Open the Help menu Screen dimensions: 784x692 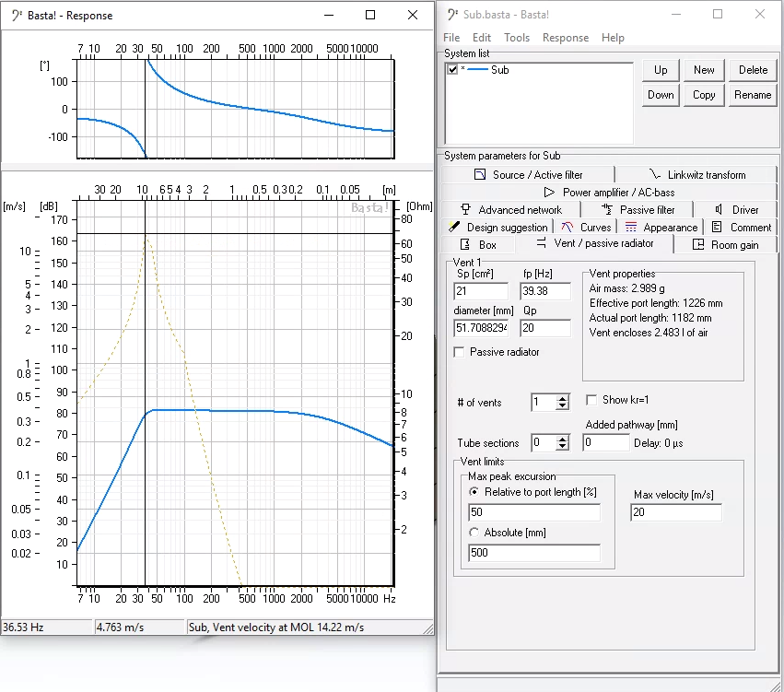(613, 38)
